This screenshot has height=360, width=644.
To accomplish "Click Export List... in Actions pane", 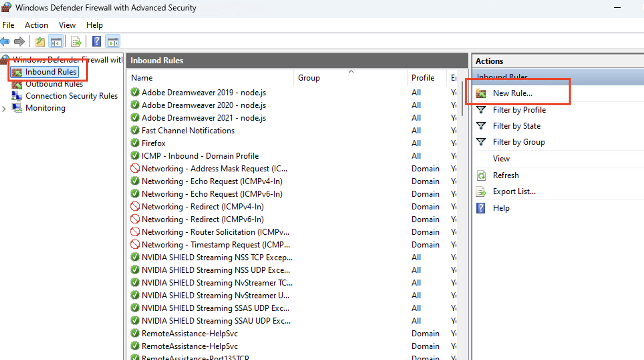I will pyautogui.click(x=514, y=191).
